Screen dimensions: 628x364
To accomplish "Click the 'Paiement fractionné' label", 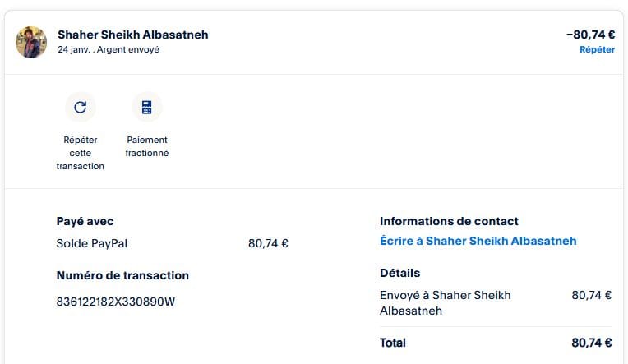I will pyautogui.click(x=147, y=146).
